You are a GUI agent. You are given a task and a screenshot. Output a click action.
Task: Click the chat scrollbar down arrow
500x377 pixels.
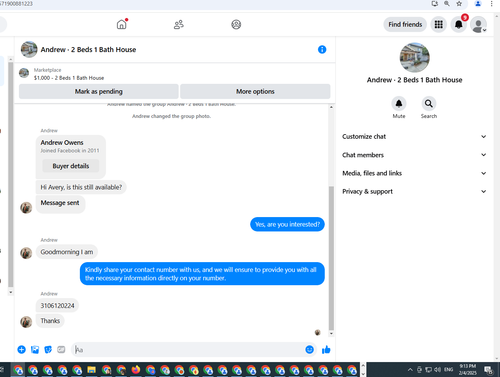(x=331, y=333)
